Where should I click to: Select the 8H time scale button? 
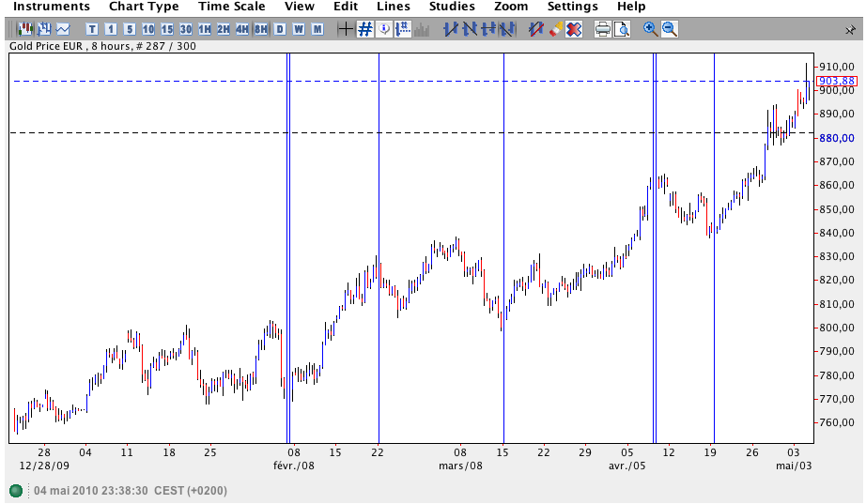coord(260,29)
